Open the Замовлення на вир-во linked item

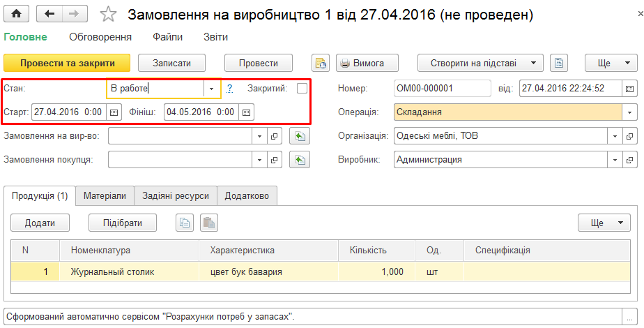click(275, 136)
